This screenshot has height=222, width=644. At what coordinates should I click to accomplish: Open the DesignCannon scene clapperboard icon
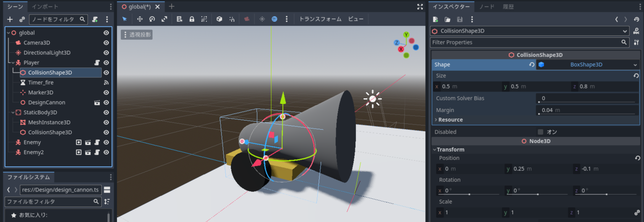[x=97, y=102]
